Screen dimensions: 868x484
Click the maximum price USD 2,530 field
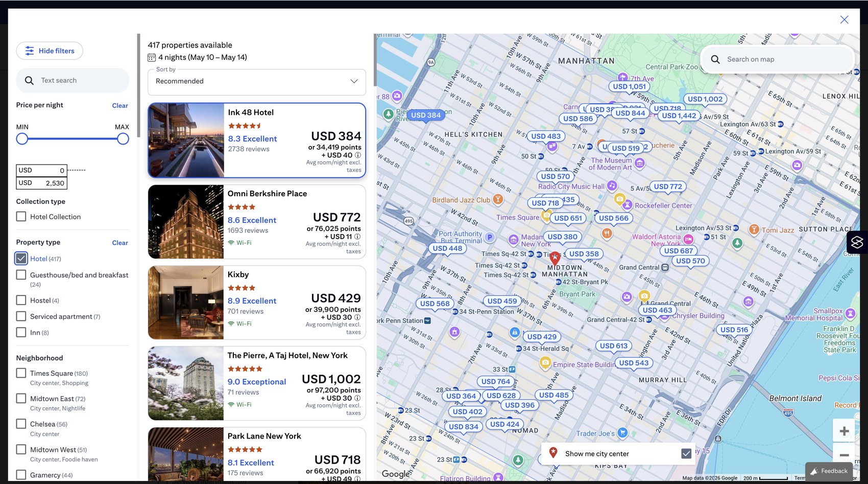tap(41, 183)
